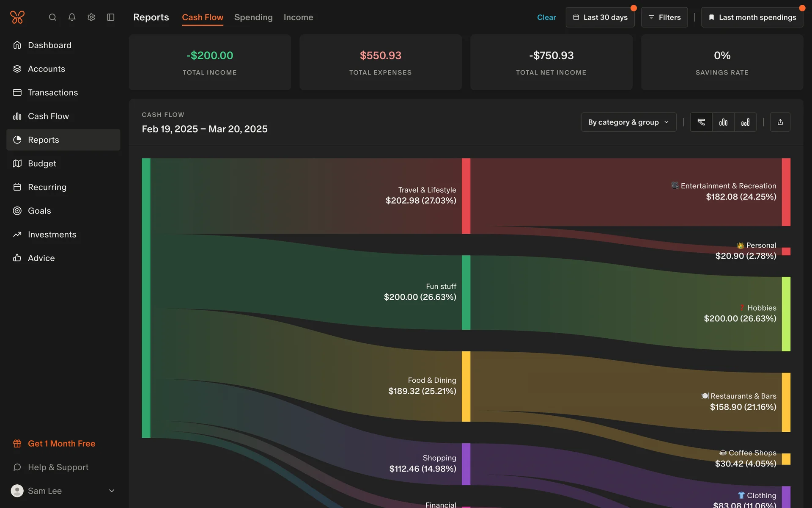The width and height of the screenshot is (812, 508).
Task: Switch to the Spending tab
Action: 253,17
